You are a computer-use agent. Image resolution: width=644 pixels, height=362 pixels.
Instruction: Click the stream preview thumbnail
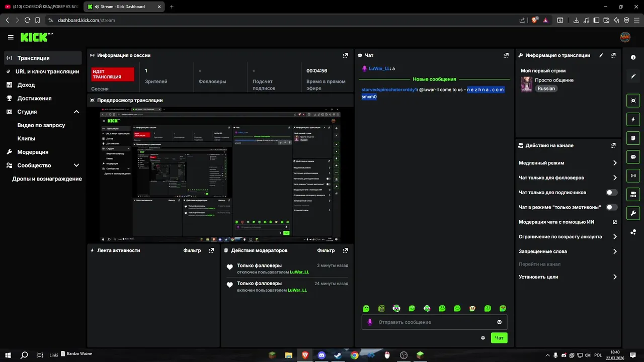coord(220,174)
